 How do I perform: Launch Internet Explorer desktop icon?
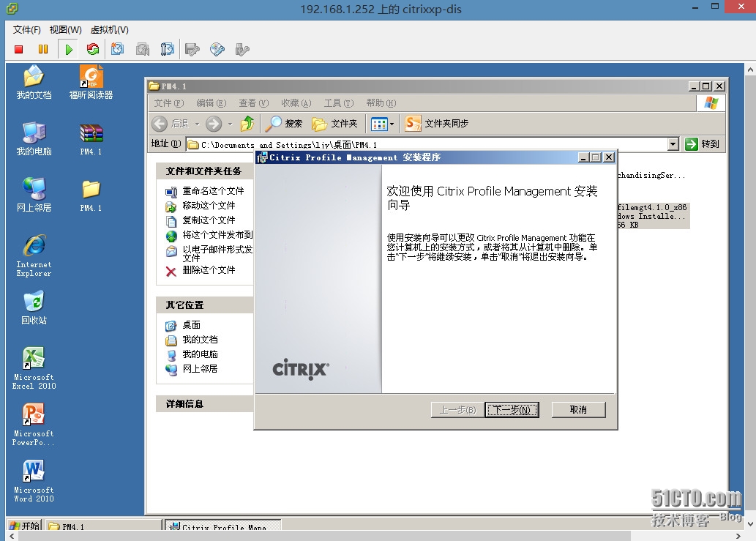(34, 255)
